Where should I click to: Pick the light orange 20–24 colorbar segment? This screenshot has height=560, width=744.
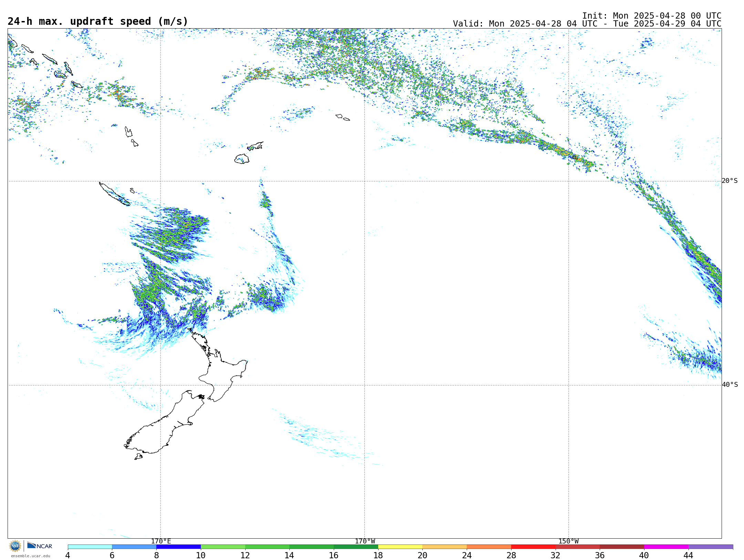445,547
